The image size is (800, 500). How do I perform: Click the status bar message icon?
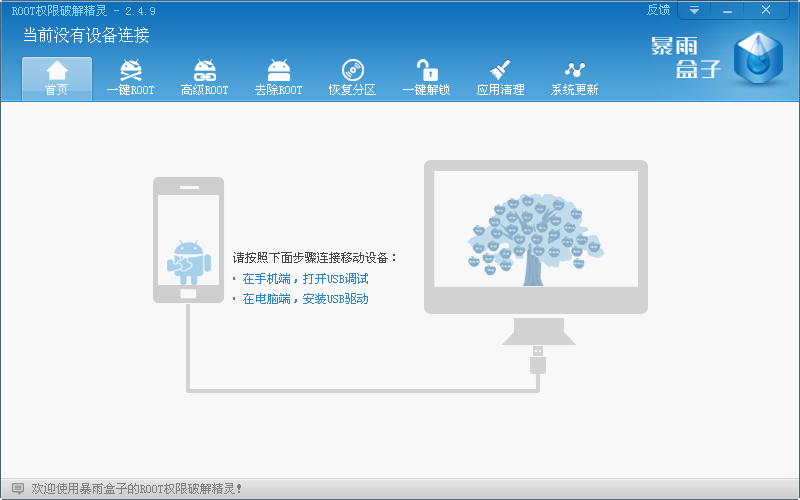point(18,489)
